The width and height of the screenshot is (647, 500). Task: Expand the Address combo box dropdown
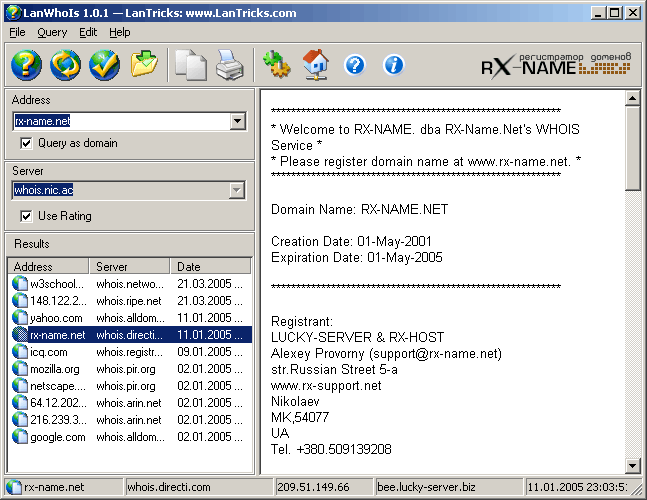(238, 121)
